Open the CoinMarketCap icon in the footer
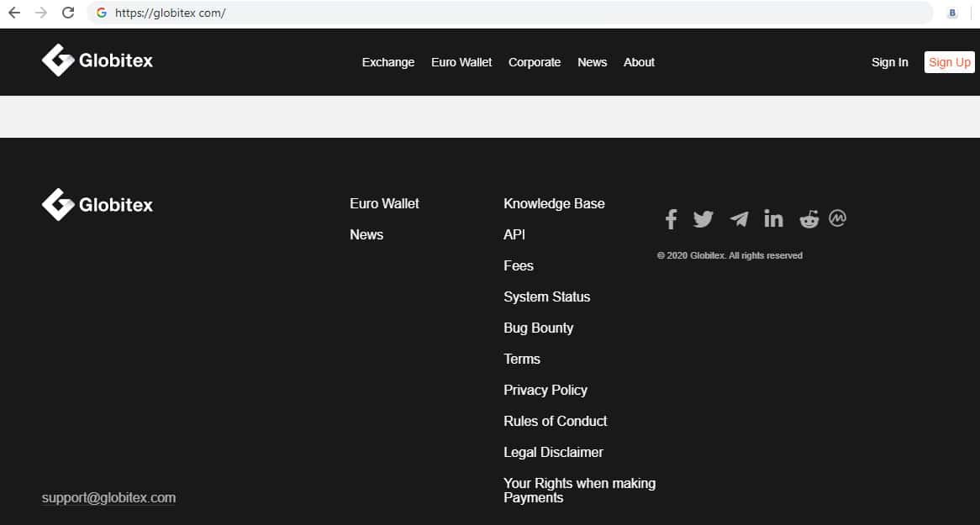 [x=837, y=218]
